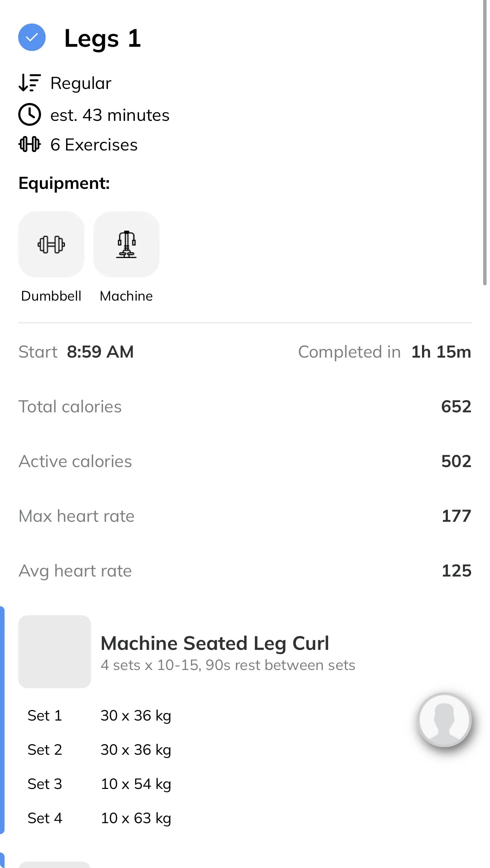Tap the Avg heart rate value 125

[457, 571]
